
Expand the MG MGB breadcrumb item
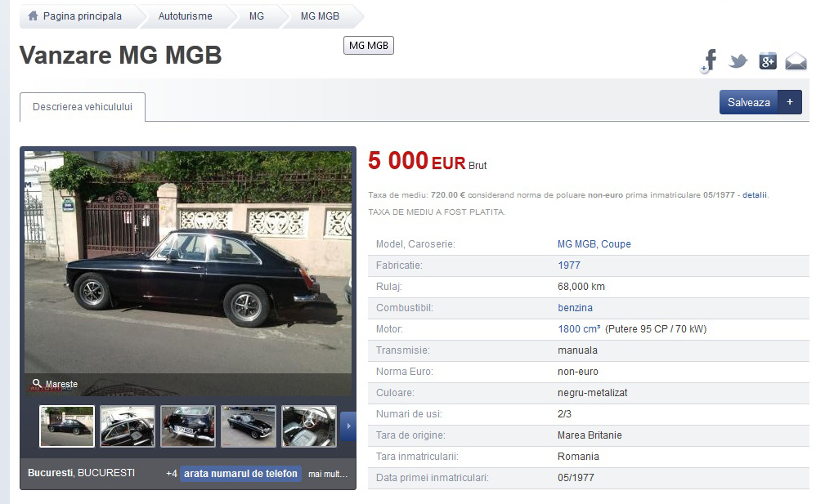tap(319, 16)
